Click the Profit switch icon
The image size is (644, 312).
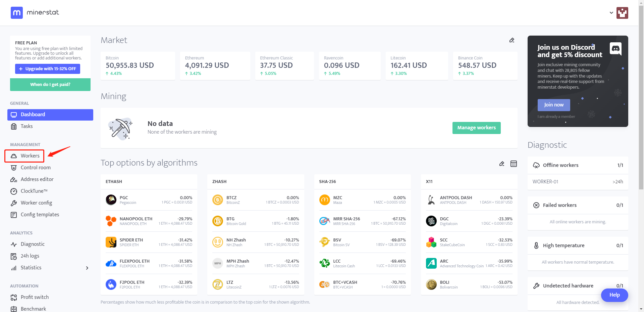(14, 298)
